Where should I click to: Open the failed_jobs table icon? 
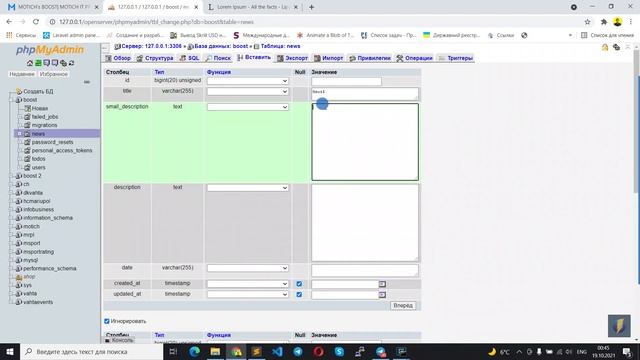point(27,117)
